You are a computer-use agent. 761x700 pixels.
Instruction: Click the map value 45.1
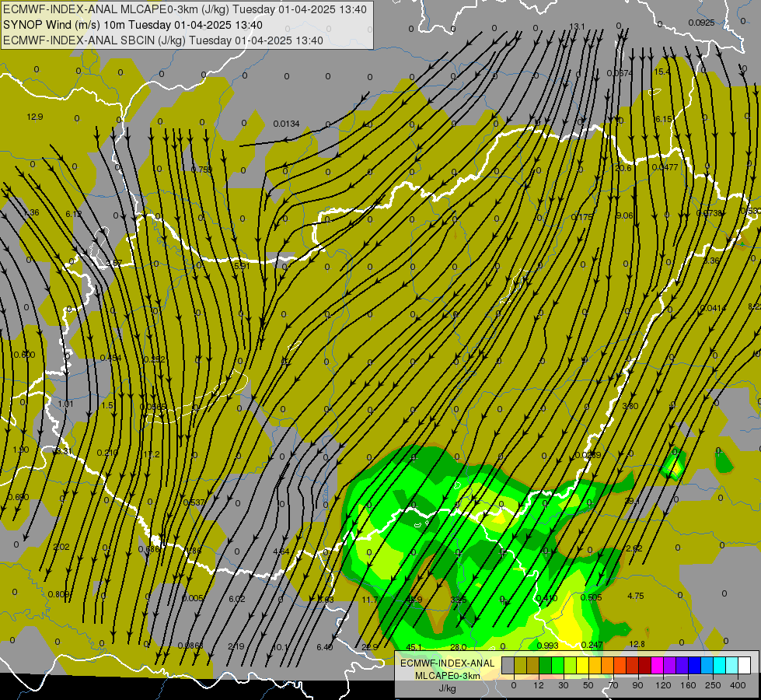point(414,647)
